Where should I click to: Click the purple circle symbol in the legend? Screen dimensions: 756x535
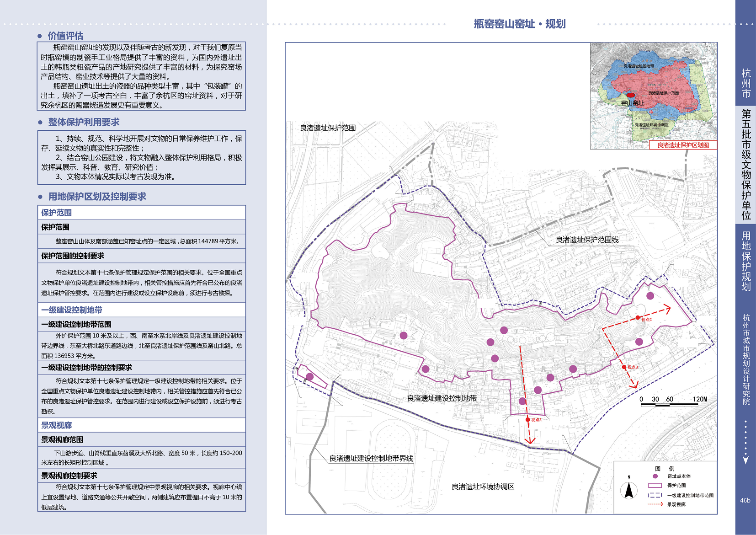[655, 476]
